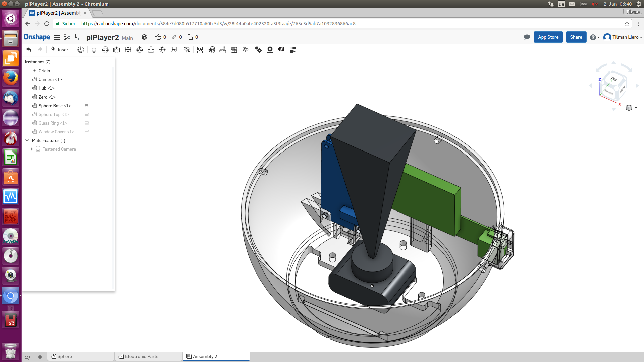Select the Pin slot mate tool
Image resolution: width=644 pixels, height=362 pixels.
(x=151, y=50)
